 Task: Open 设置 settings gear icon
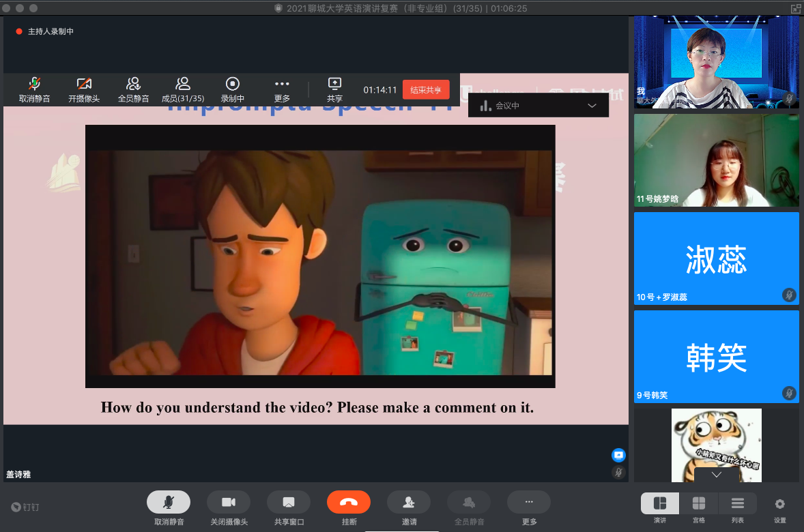pos(779,504)
